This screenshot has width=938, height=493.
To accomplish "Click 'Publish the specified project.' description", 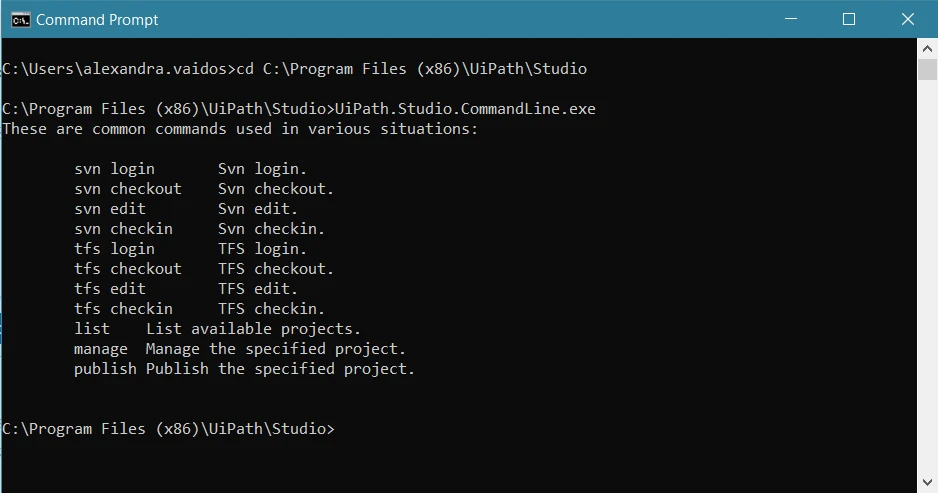I will (x=281, y=369).
